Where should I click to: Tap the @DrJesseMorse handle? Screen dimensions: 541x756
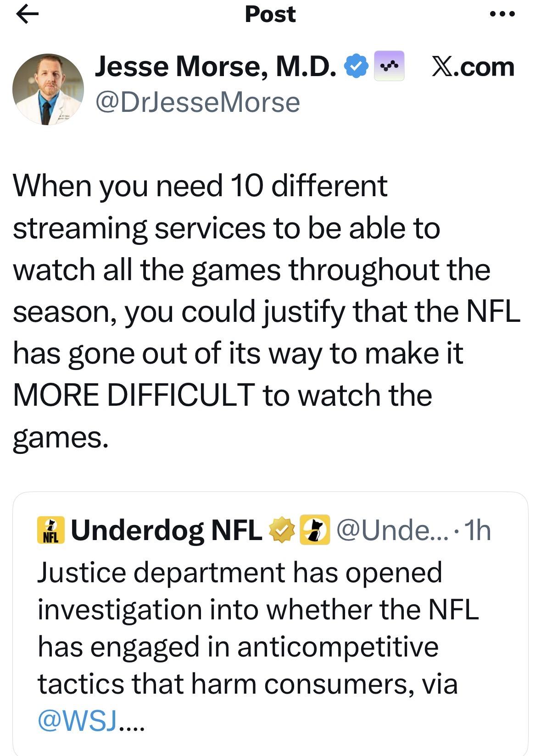(x=197, y=103)
